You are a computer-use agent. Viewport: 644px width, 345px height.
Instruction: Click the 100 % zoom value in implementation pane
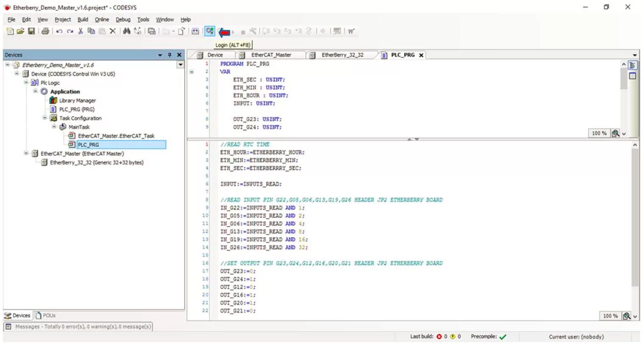[610, 316]
